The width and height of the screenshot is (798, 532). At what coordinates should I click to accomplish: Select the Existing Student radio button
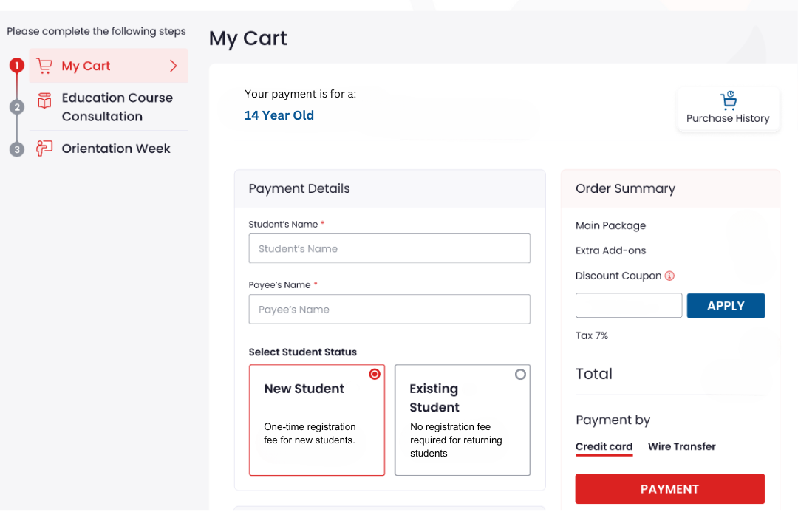pyautogui.click(x=520, y=375)
